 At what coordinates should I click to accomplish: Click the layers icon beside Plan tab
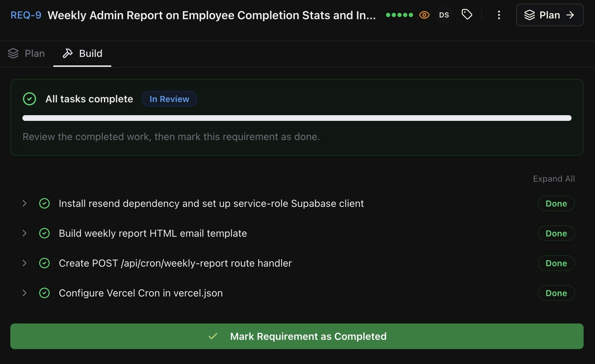pos(14,53)
